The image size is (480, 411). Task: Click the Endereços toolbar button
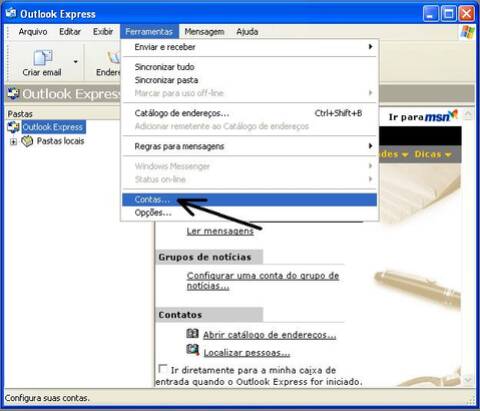tap(108, 63)
